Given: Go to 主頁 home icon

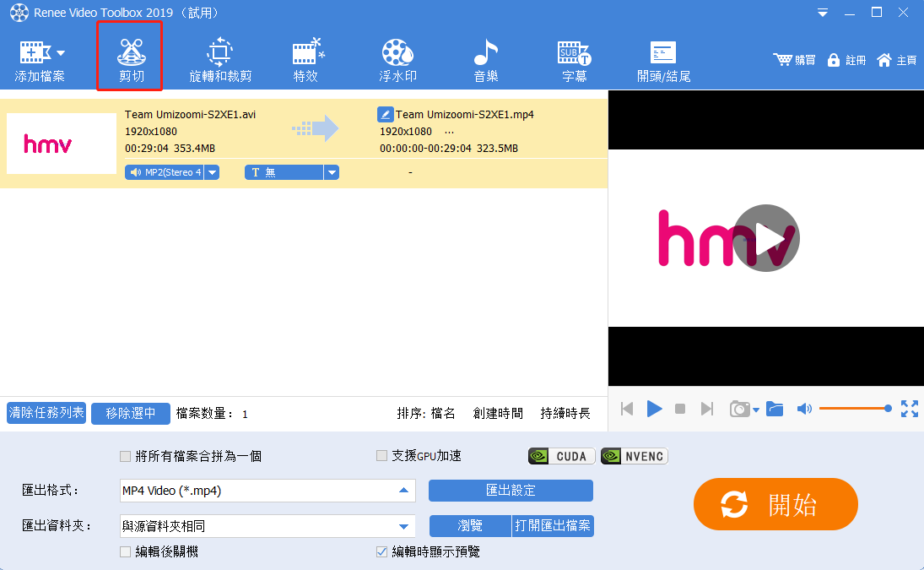Looking at the screenshot, I should (884, 60).
